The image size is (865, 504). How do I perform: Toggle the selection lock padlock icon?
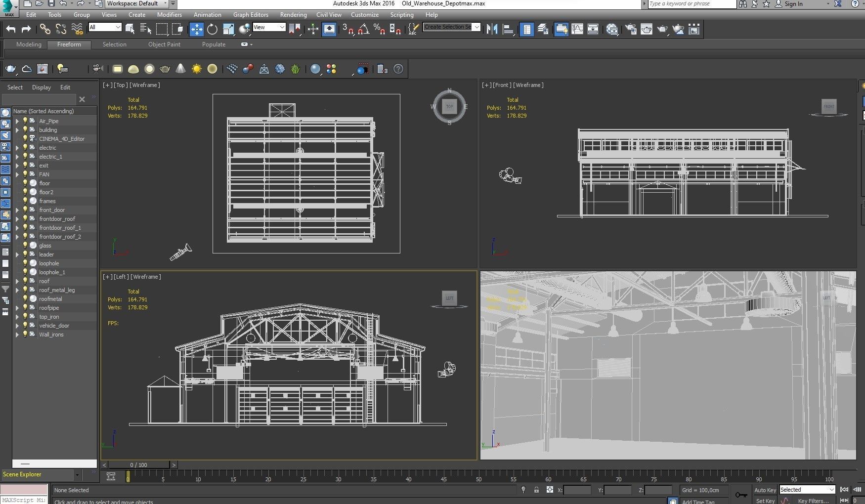[536, 490]
